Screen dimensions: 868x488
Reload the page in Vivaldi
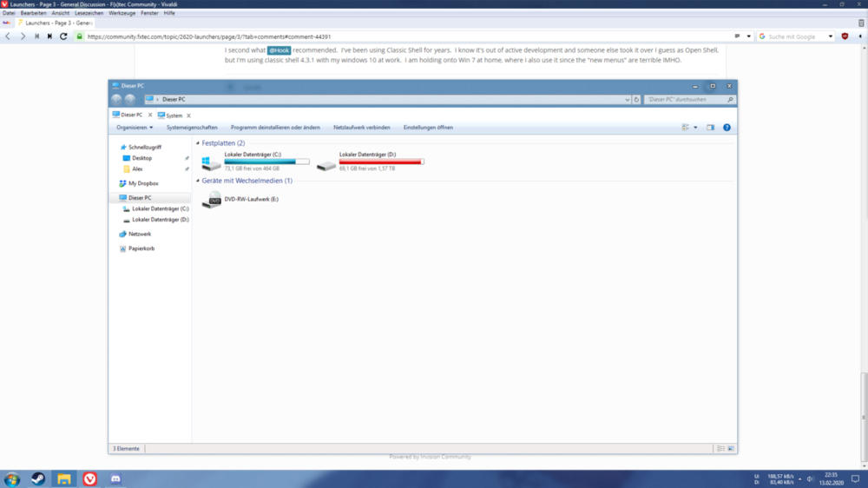[x=63, y=36]
